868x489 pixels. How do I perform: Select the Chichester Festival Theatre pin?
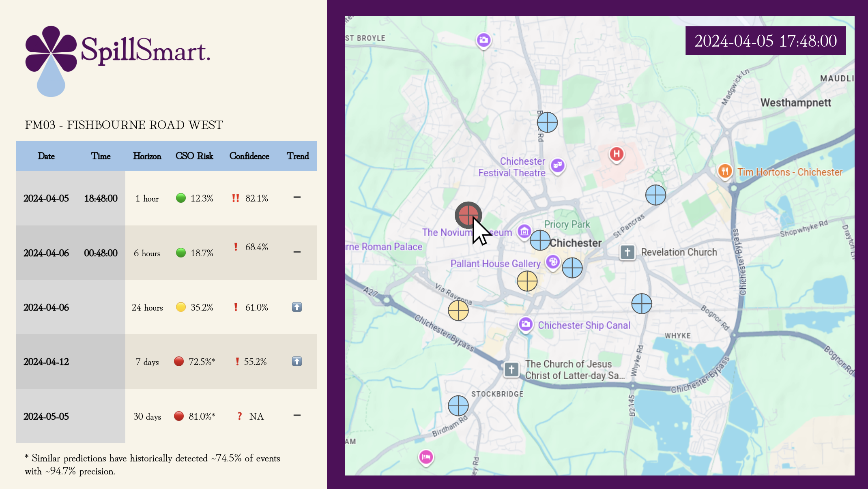(x=557, y=165)
